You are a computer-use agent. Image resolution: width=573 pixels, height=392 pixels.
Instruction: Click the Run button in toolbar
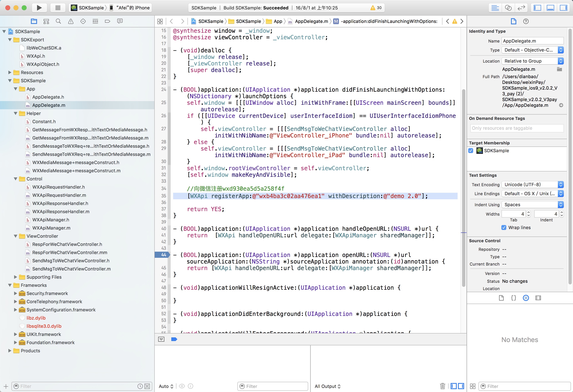(40, 7)
